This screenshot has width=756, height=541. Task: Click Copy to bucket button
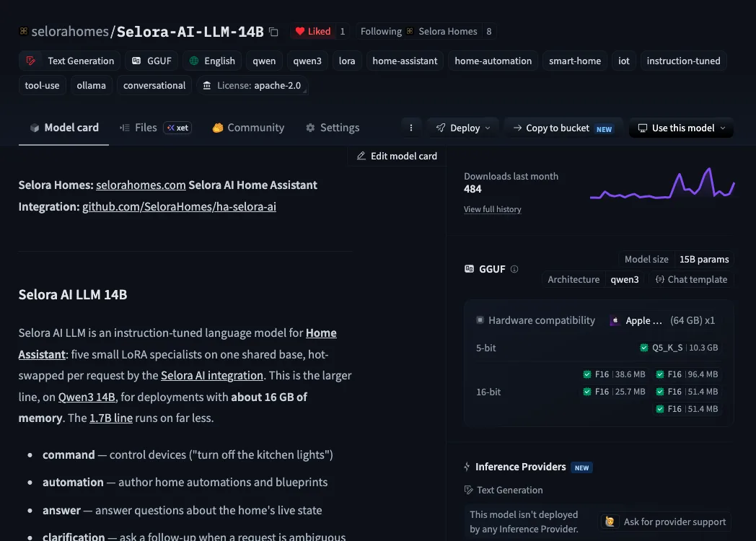coord(563,128)
